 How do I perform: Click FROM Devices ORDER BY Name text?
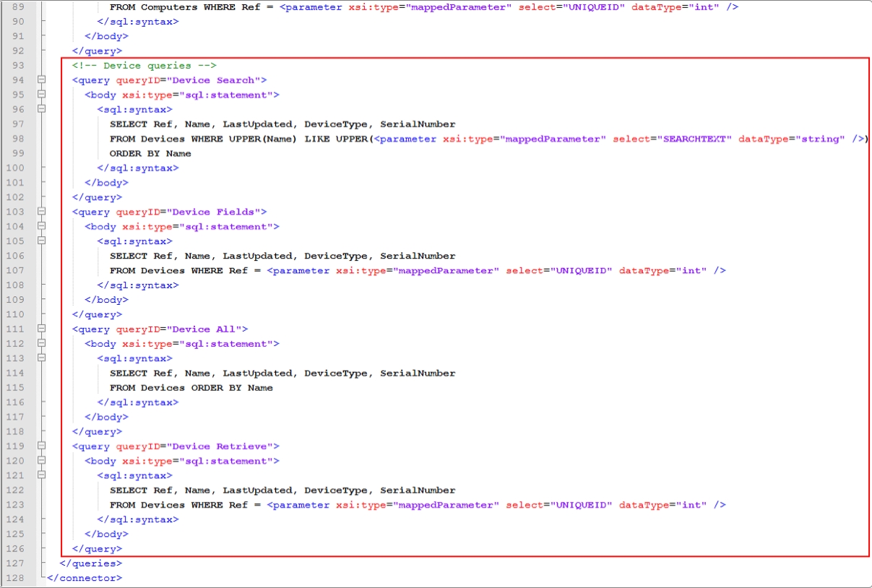[x=191, y=388]
